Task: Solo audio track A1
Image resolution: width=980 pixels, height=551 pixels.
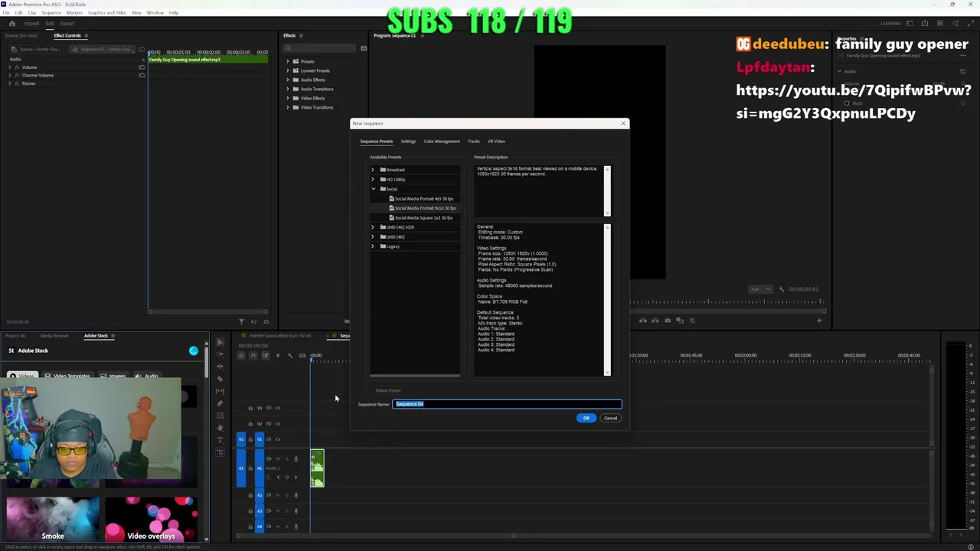Action: (x=287, y=458)
